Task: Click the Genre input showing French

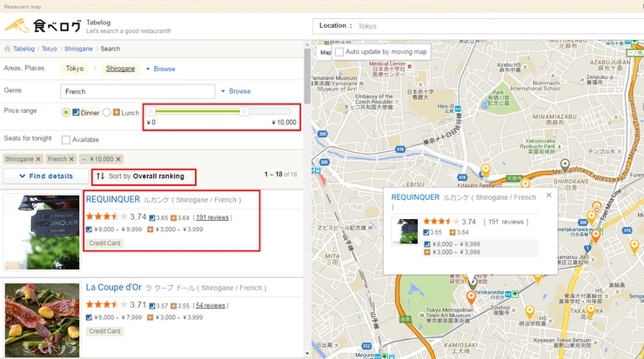Action: point(138,91)
